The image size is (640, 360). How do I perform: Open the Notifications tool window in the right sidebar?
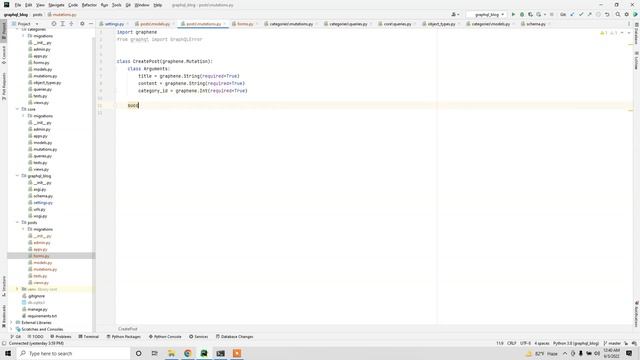click(636, 314)
